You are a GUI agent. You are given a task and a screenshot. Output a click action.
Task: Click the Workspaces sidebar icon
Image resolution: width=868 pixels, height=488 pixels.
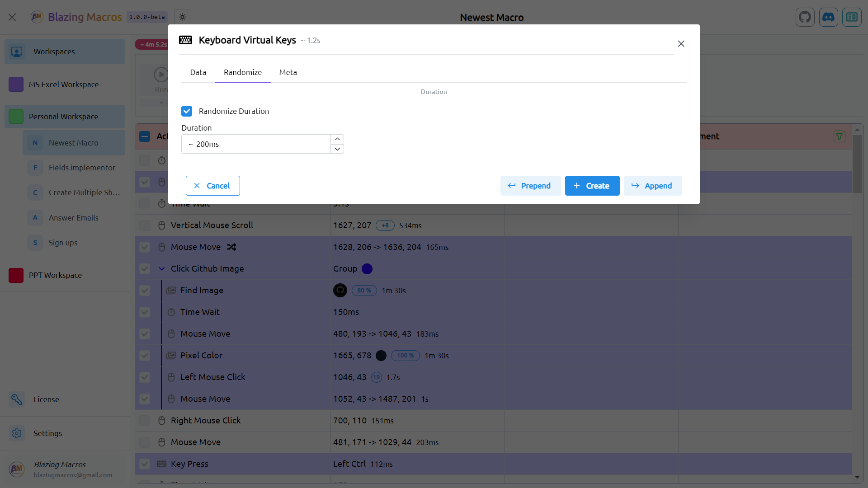coord(17,52)
